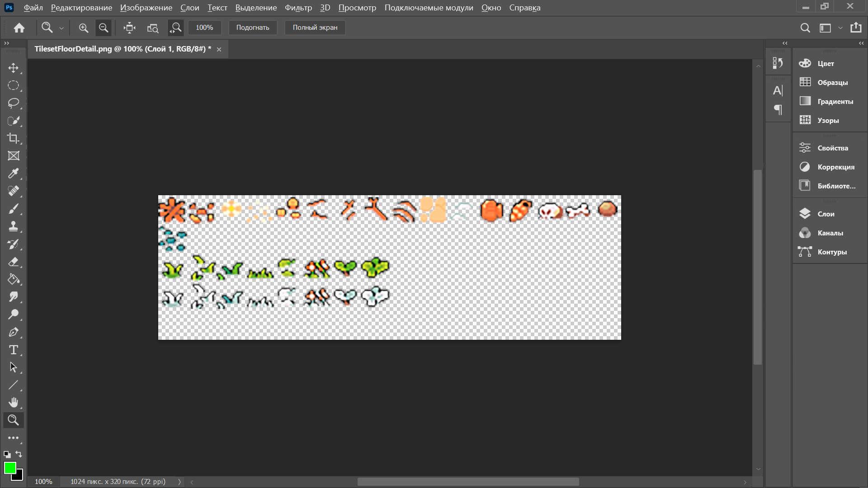The height and width of the screenshot is (488, 868).
Task: Select the History Brush tool
Action: click(14, 244)
